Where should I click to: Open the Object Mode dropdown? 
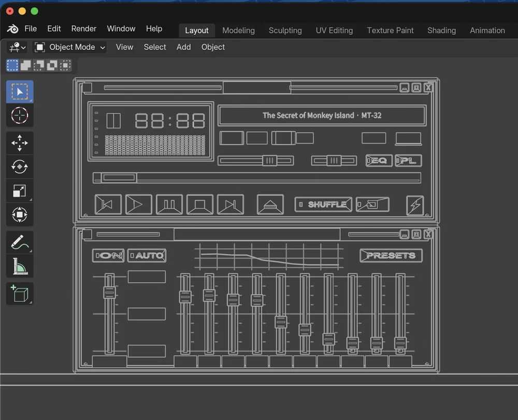point(70,48)
